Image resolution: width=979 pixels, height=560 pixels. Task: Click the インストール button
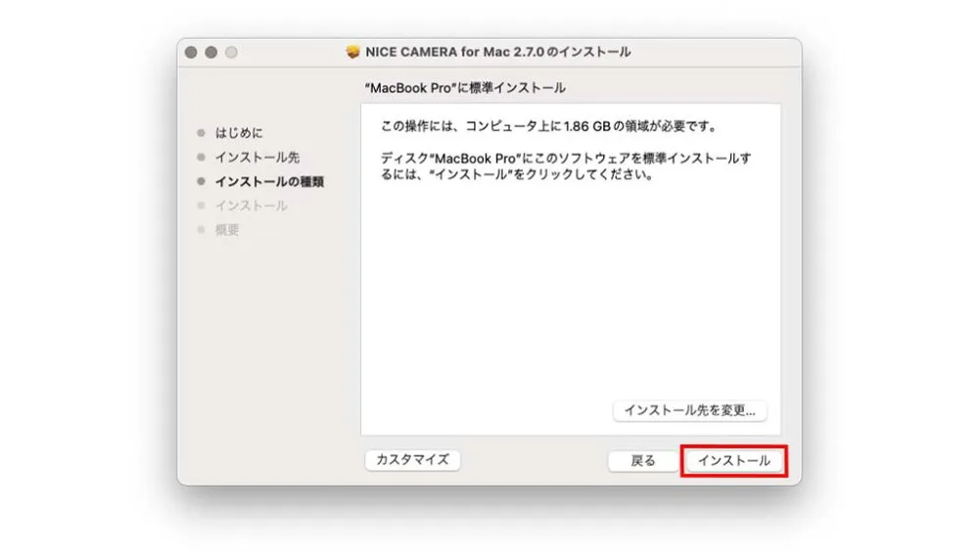click(x=733, y=461)
